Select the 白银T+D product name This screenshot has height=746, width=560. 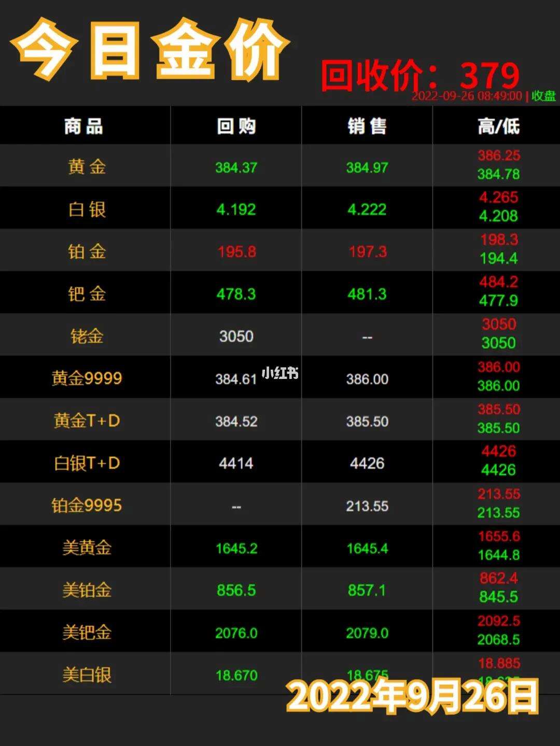(87, 463)
